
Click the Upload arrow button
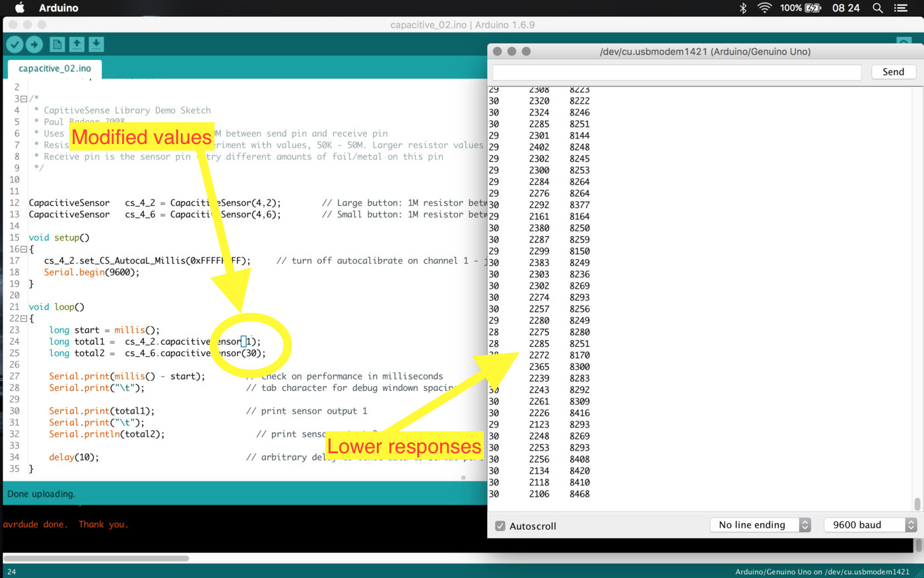tap(34, 44)
